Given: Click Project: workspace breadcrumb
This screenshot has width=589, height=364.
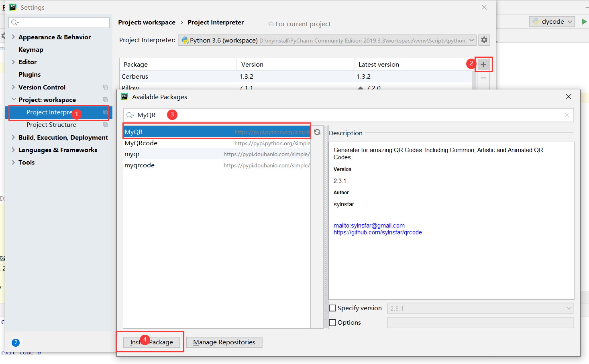Looking at the screenshot, I should coord(147,22).
